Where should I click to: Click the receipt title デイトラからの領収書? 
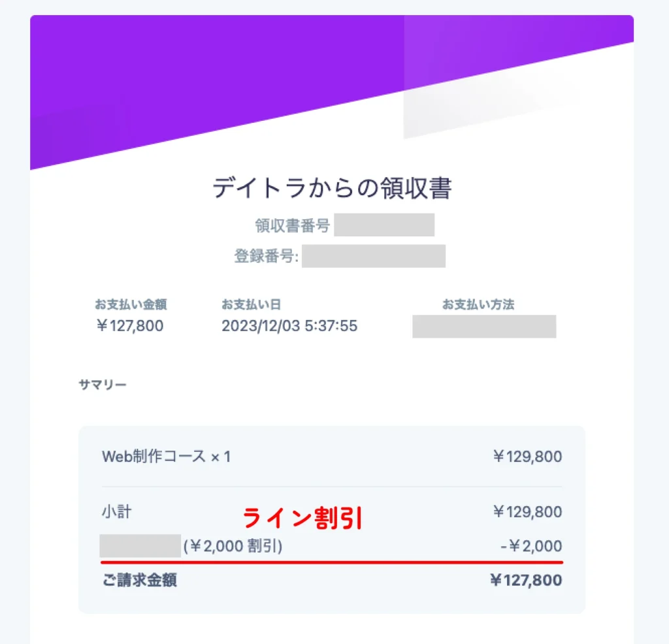[x=331, y=188]
